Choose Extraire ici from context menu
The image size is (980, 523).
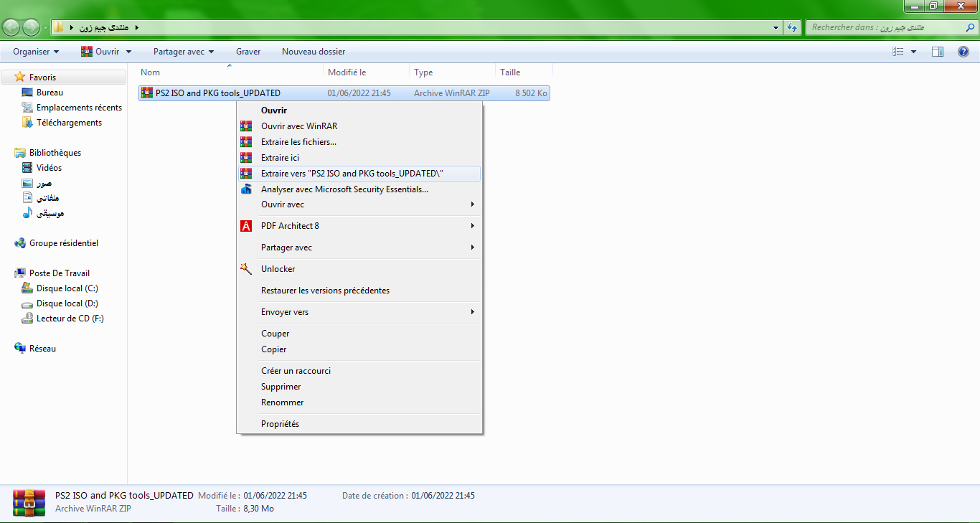280,158
